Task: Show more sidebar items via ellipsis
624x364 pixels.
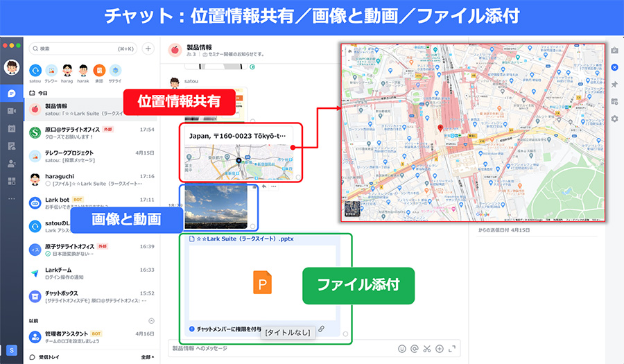Action: (x=12, y=198)
